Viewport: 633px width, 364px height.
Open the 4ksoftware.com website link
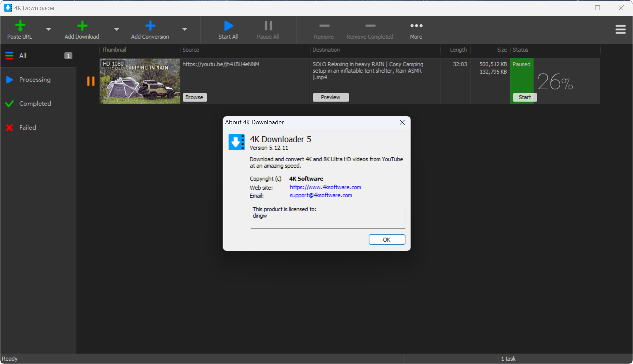tap(325, 187)
